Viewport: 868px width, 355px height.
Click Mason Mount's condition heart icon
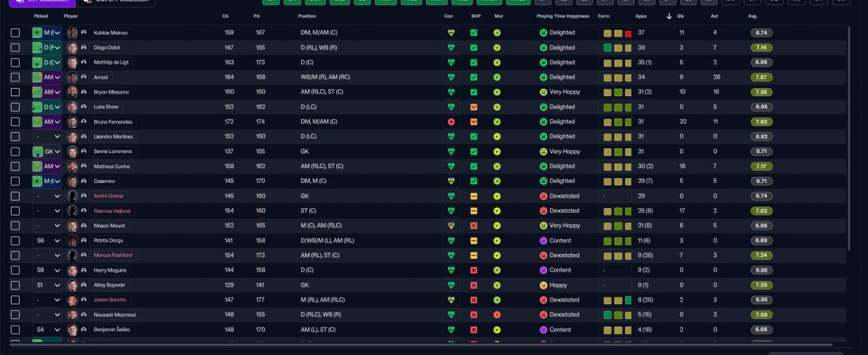coord(450,226)
